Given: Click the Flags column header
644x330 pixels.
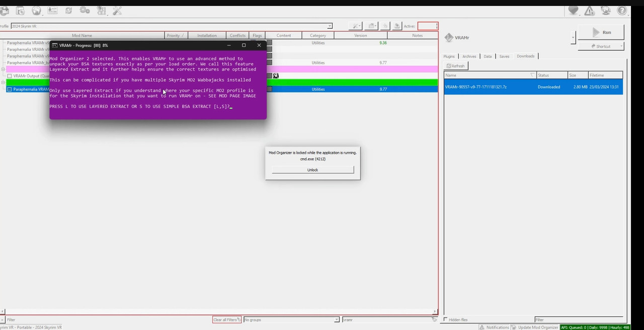Looking at the screenshot, I should coord(257,35).
